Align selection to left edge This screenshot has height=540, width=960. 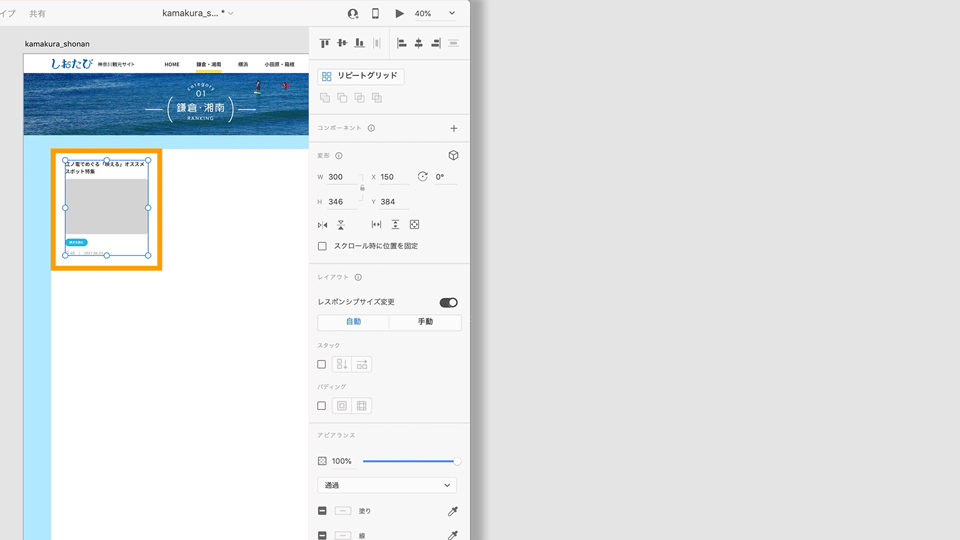[x=402, y=43]
